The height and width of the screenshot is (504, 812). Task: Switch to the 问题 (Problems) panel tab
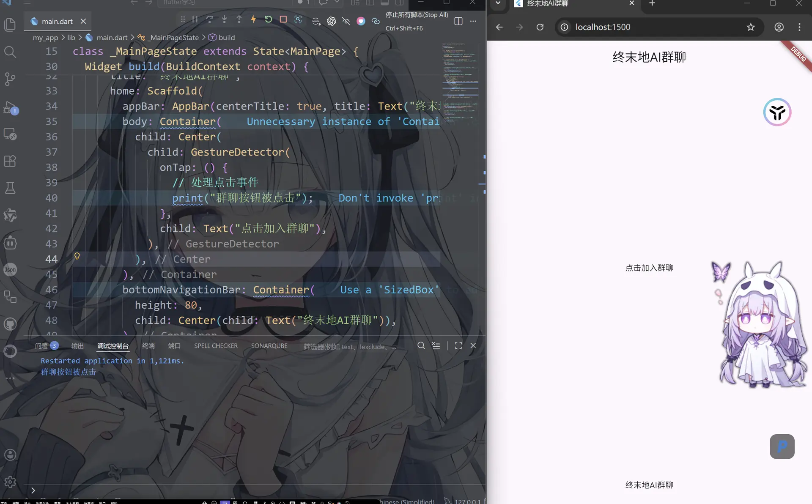46,346
